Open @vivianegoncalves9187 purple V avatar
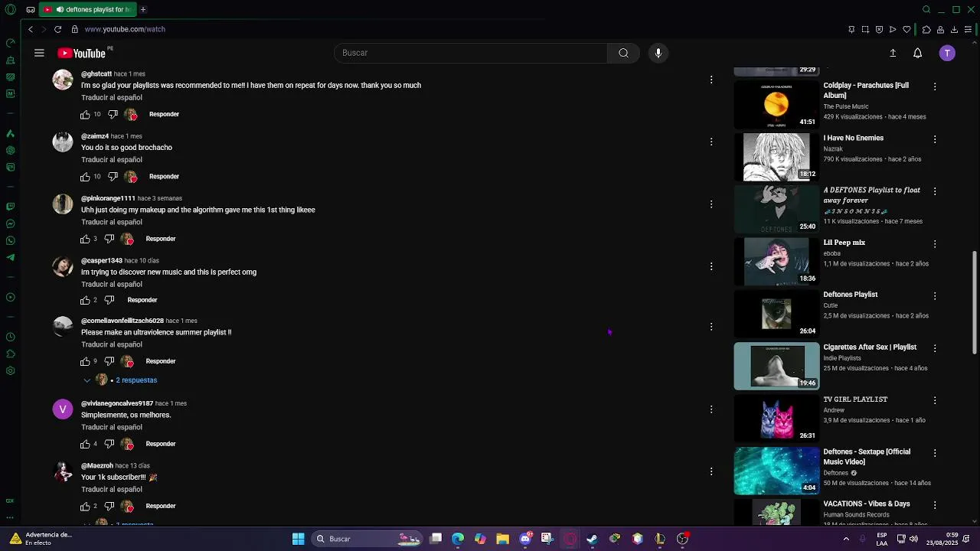Viewport: 980px width, 551px height. pos(63,409)
